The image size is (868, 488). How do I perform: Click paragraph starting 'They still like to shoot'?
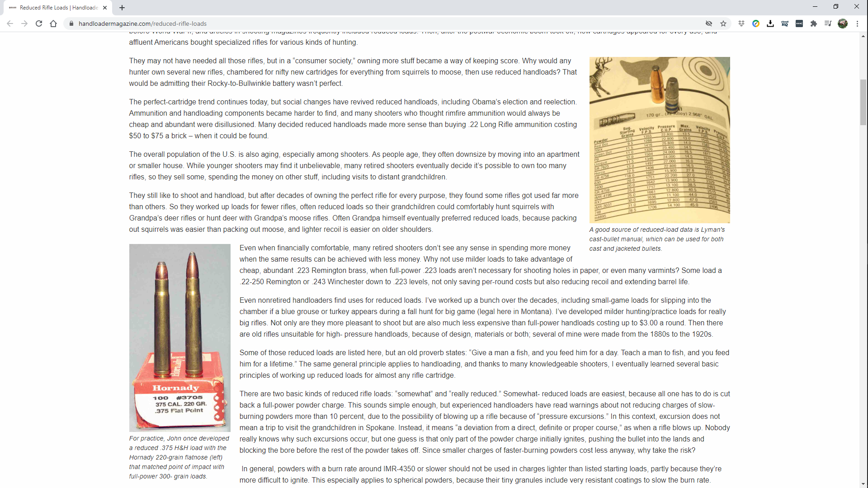pyautogui.click(x=354, y=212)
